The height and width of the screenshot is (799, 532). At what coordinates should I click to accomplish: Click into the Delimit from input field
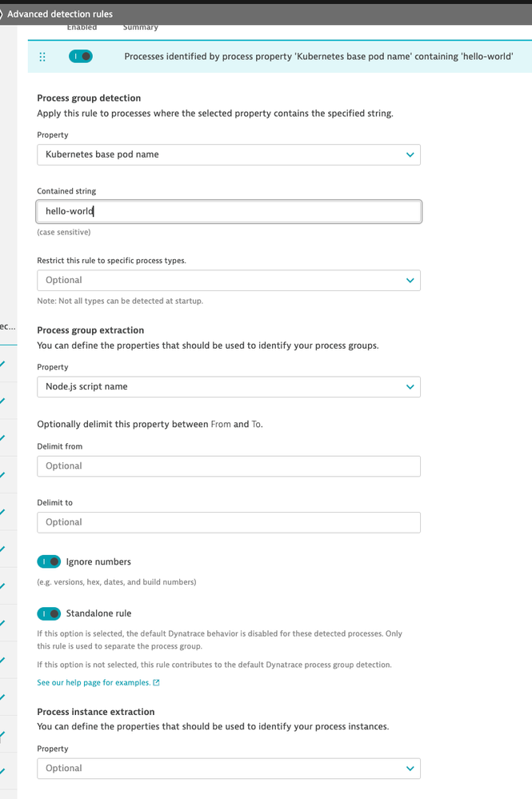click(x=229, y=466)
